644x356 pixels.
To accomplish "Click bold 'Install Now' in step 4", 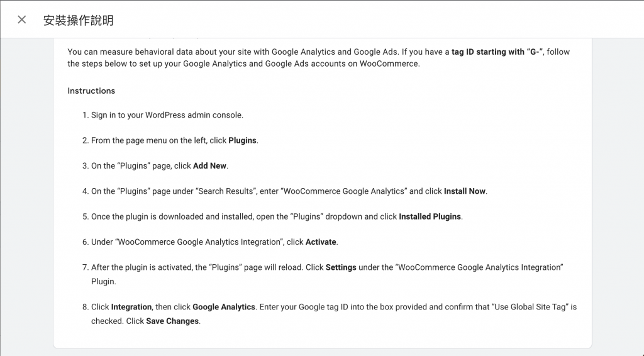I will tap(465, 191).
